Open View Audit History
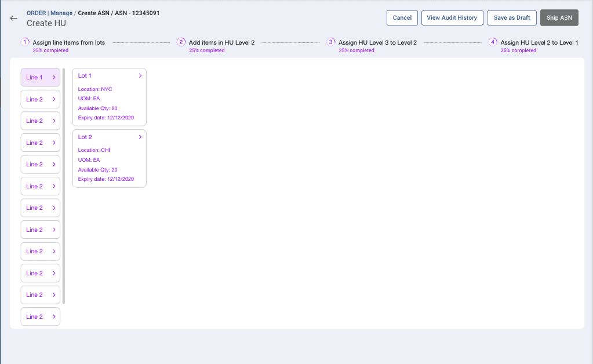Image resolution: width=593 pixels, height=364 pixels. [x=452, y=18]
